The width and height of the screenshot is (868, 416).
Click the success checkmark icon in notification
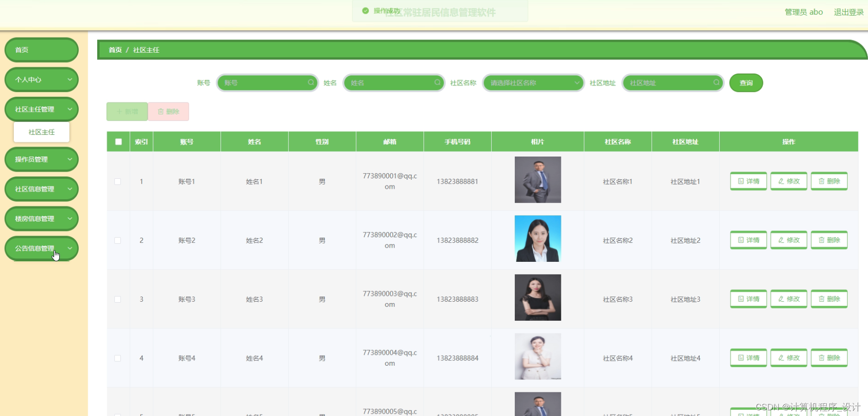365,10
